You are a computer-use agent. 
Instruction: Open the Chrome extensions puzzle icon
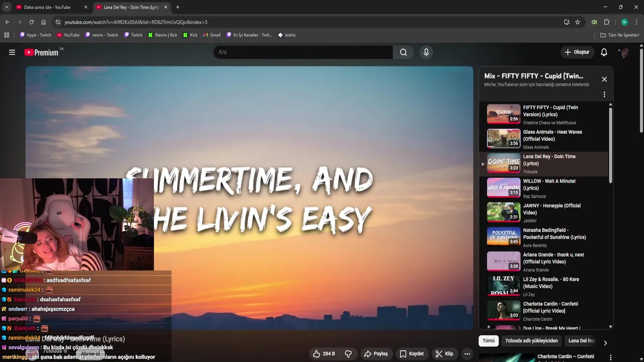[606, 22]
